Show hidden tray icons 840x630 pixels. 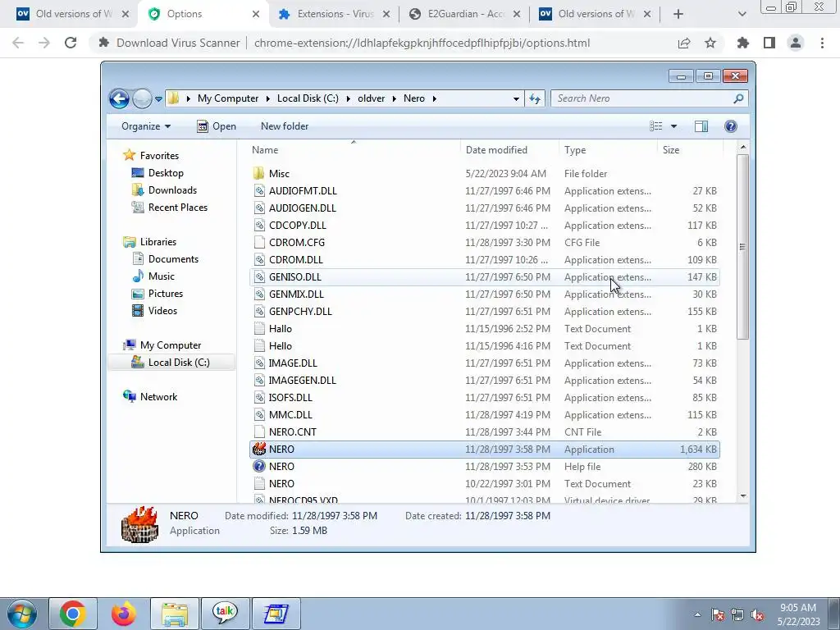(697, 615)
